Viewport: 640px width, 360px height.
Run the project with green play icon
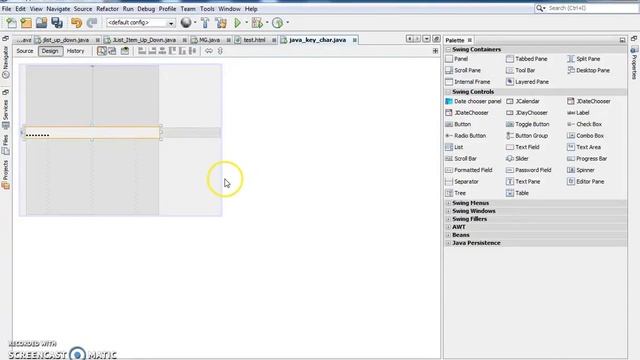(237, 23)
